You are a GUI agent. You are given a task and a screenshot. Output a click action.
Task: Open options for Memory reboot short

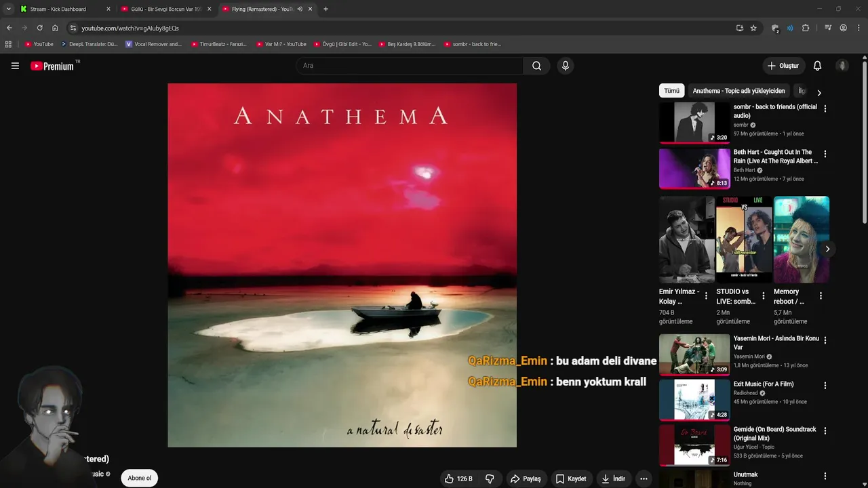(x=821, y=296)
